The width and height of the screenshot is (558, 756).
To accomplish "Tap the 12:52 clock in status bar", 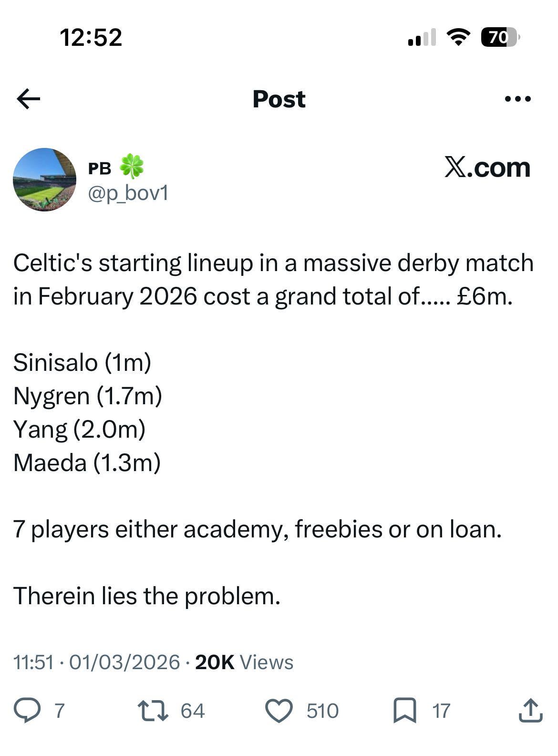I will pyautogui.click(x=91, y=37).
